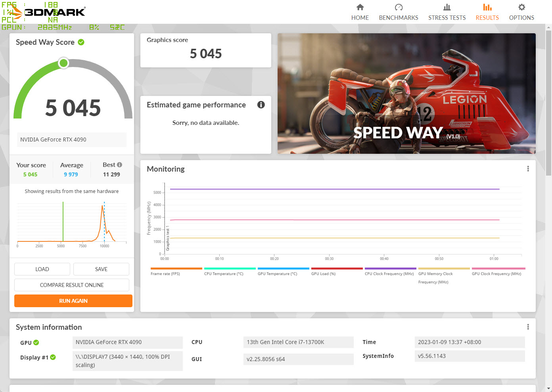Click the Speed Way benchmark thumbnail image

point(406,94)
